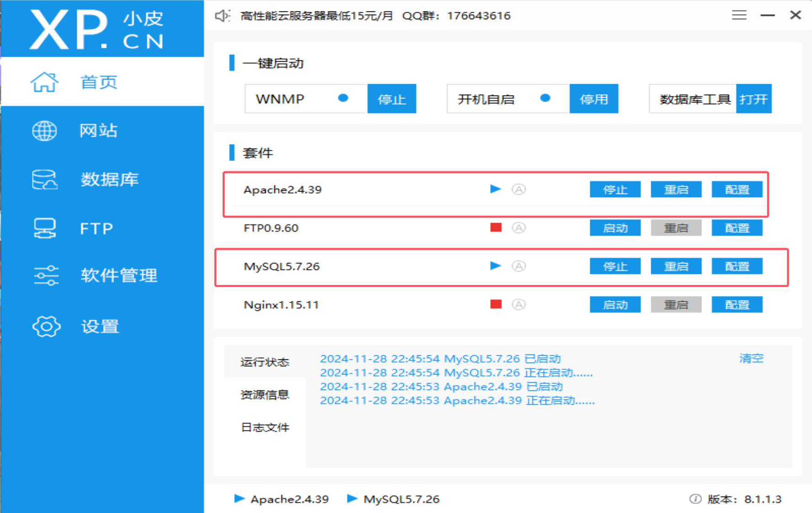Toggle the 开机自启 auto-start switch

pos(545,98)
